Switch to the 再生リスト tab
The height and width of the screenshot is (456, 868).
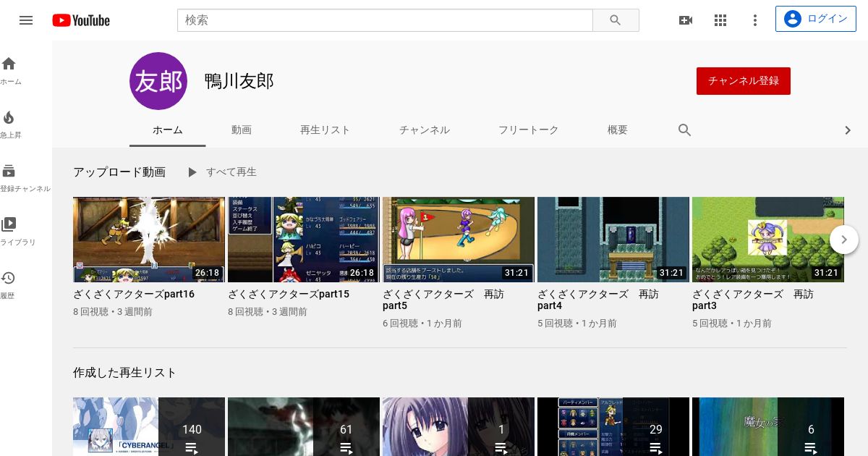point(325,130)
